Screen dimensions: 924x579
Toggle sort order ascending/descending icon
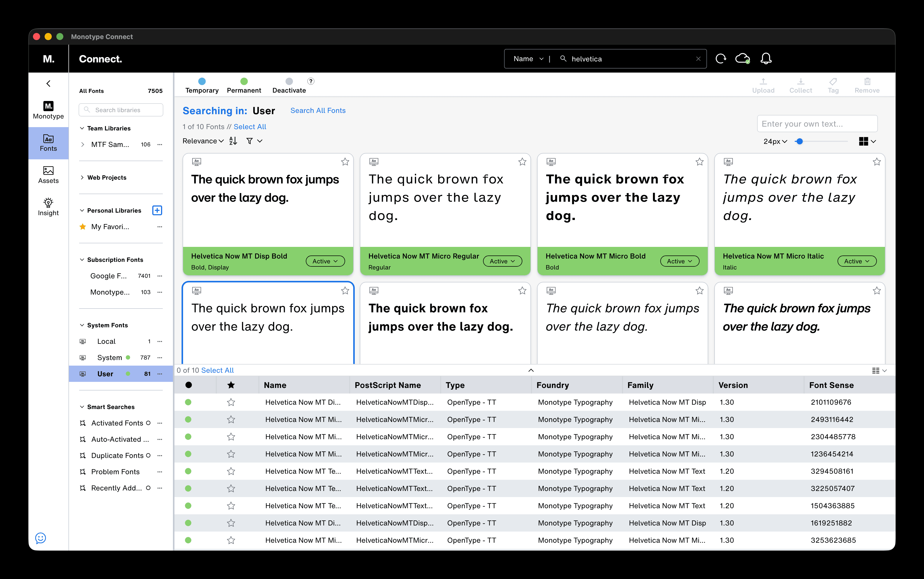(233, 141)
